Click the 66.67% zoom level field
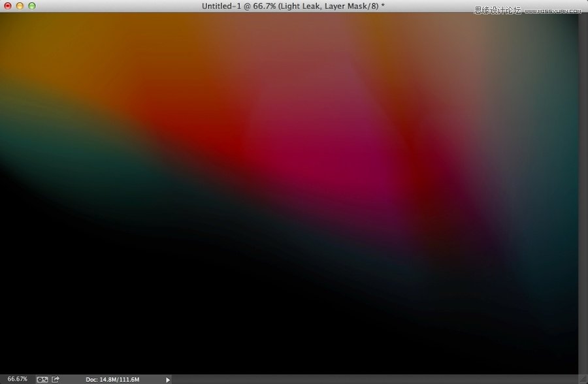 (x=17, y=379)
